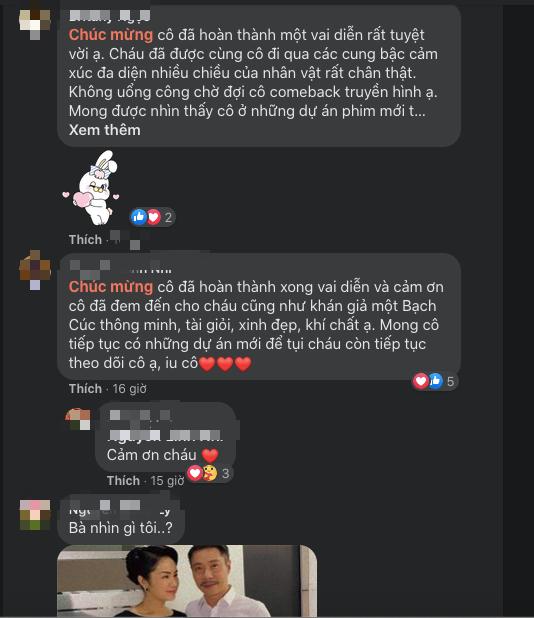Click the care emoji reaction beside count 3

click(210, 473)
